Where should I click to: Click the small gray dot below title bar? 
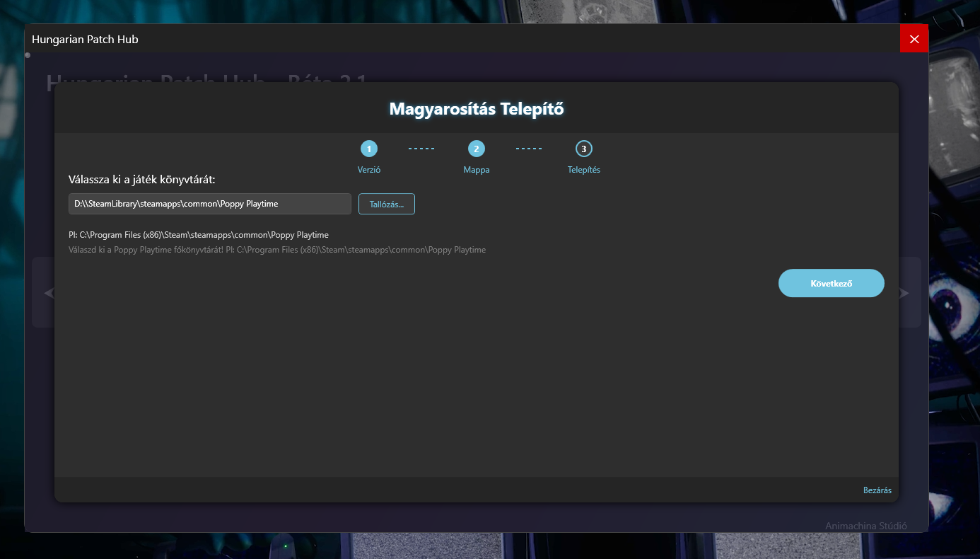(x=28, y=55)
